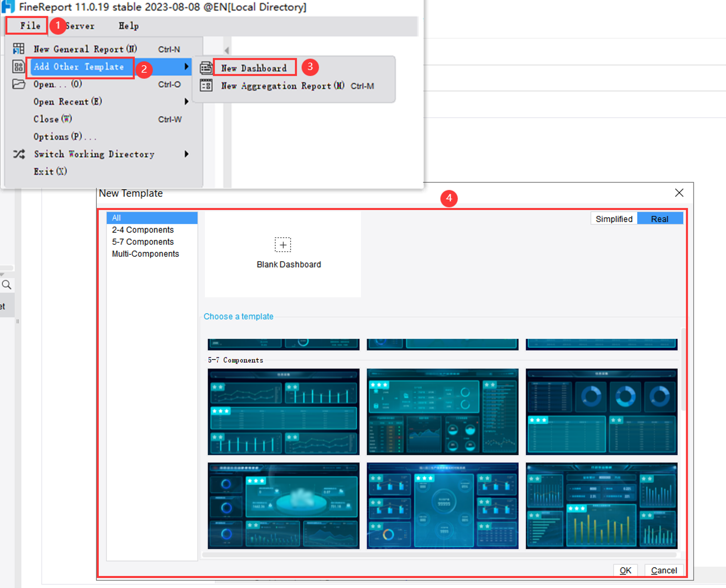
Task: Click the FineReport logo in the title bar
Action: (x=7, y=7)
